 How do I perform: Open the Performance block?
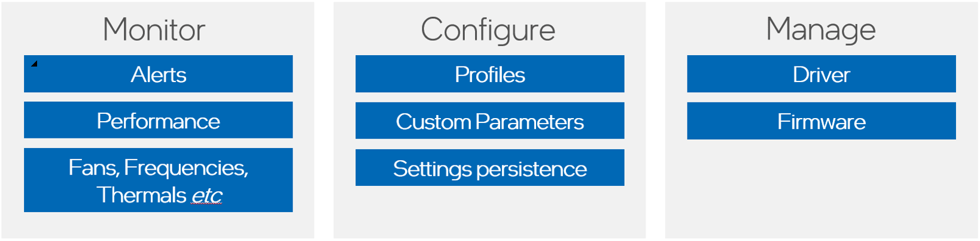pos(158,120)
